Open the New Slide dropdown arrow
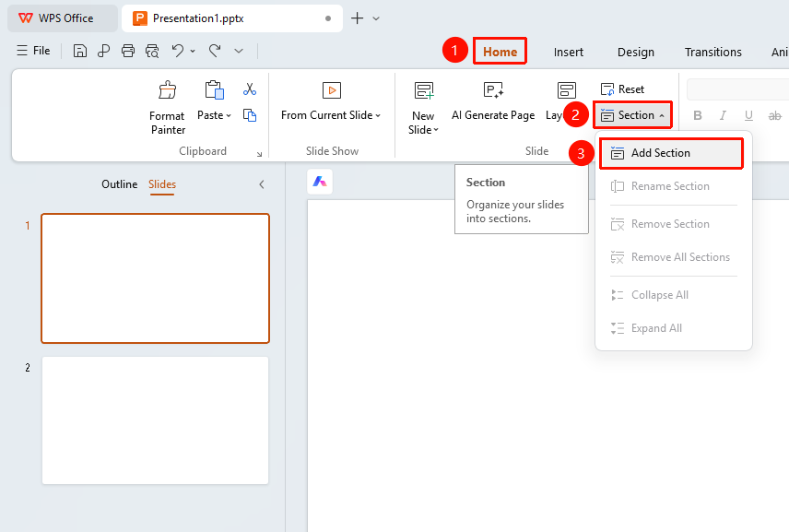 [436, 129]
